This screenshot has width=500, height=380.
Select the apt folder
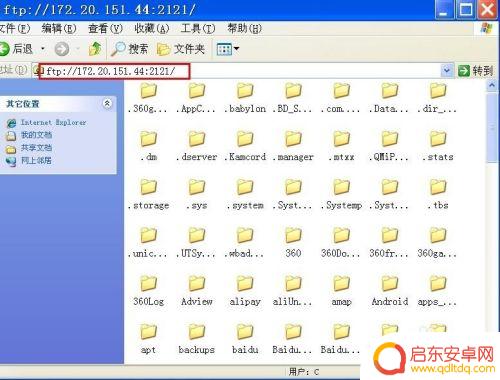pos(148,339)
